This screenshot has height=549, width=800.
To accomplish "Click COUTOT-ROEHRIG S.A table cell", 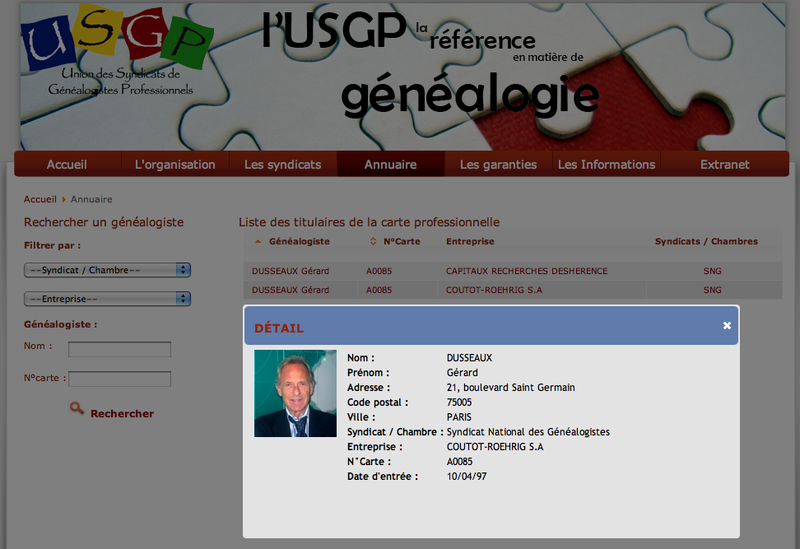I will click(x=494, y=290).
